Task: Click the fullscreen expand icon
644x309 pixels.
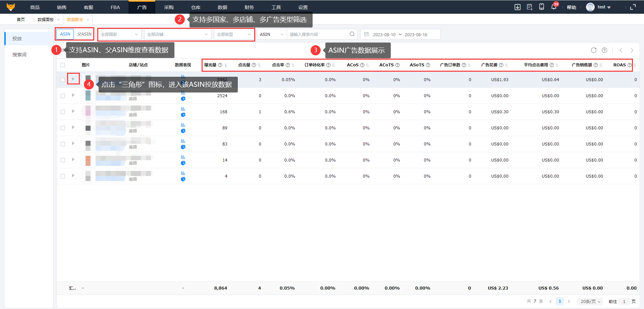Action: [633, 7]
